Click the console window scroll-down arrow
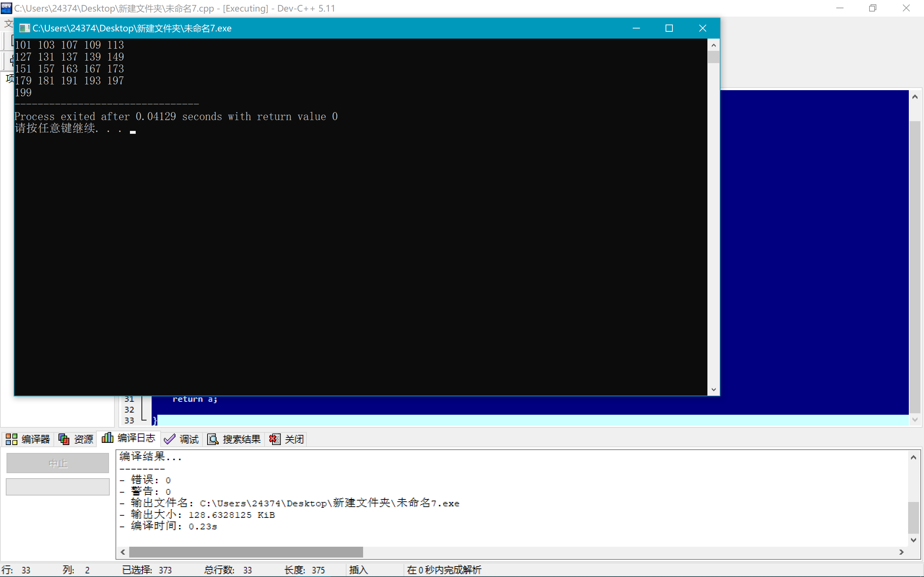 tap(713, 389)
